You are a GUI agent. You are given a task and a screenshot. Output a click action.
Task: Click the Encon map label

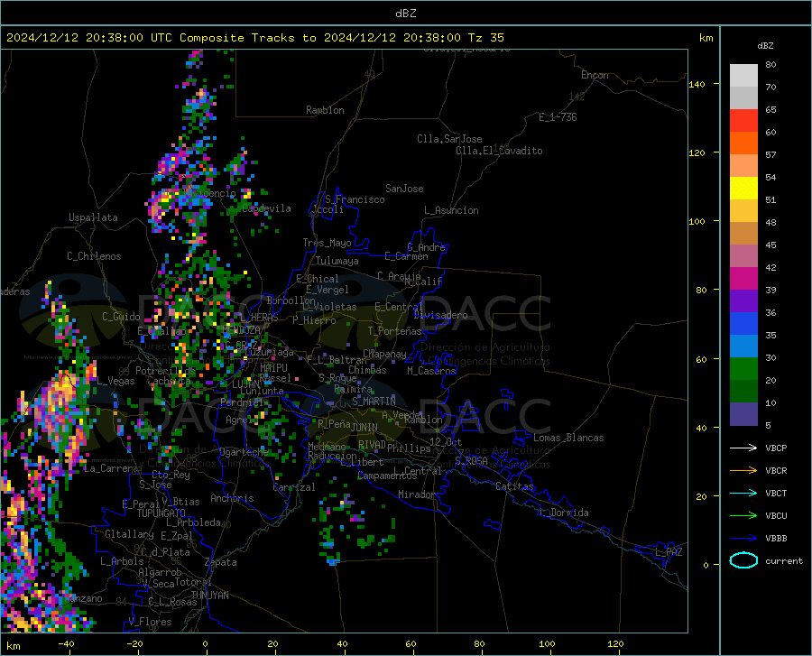coord(595,75)
